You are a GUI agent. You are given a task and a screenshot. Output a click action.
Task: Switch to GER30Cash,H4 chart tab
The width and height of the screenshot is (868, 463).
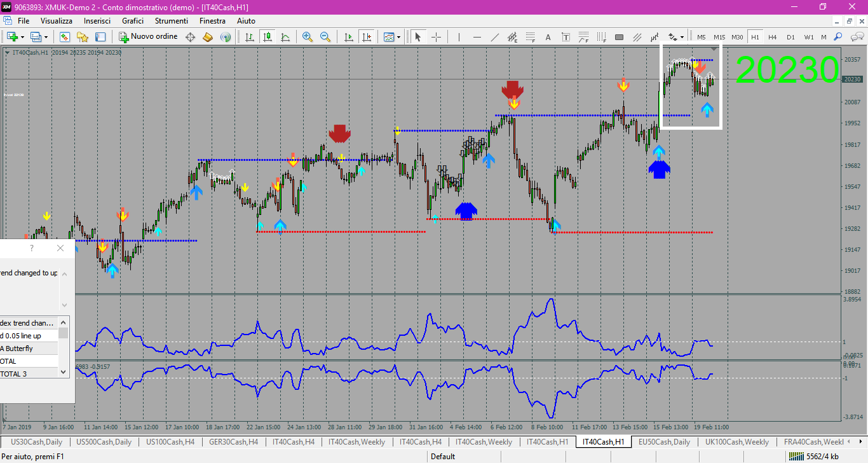click(233, 441)
